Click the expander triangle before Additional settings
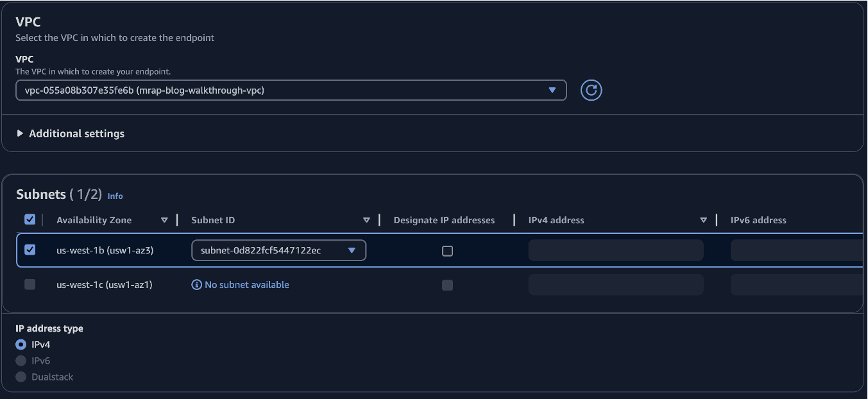Viewport: 868px width, 399px height. (20, 133)
